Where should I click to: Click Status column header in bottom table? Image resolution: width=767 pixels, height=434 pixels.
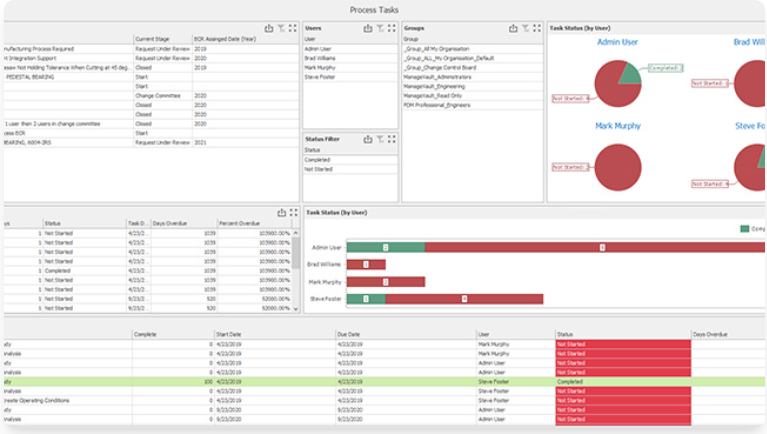623,334
